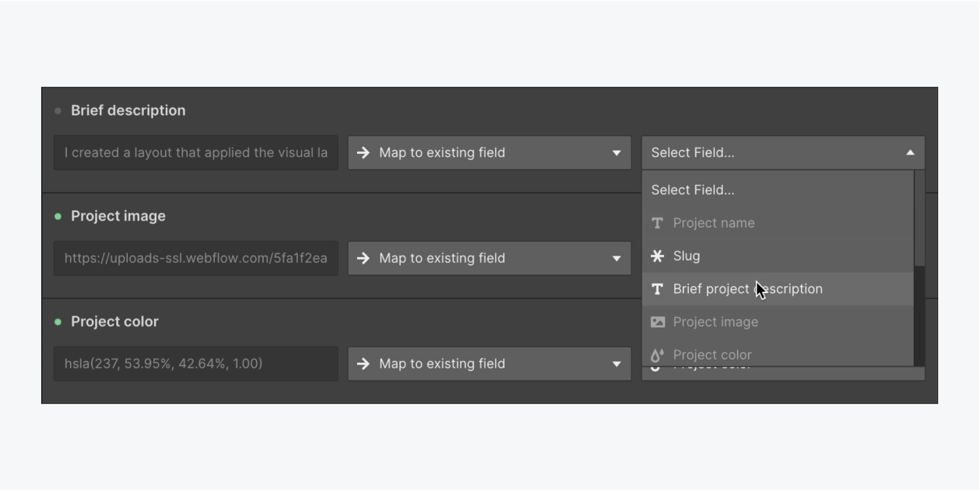
Task: Click the arrow icon in Brief description mapping
Action: [364, 153]
